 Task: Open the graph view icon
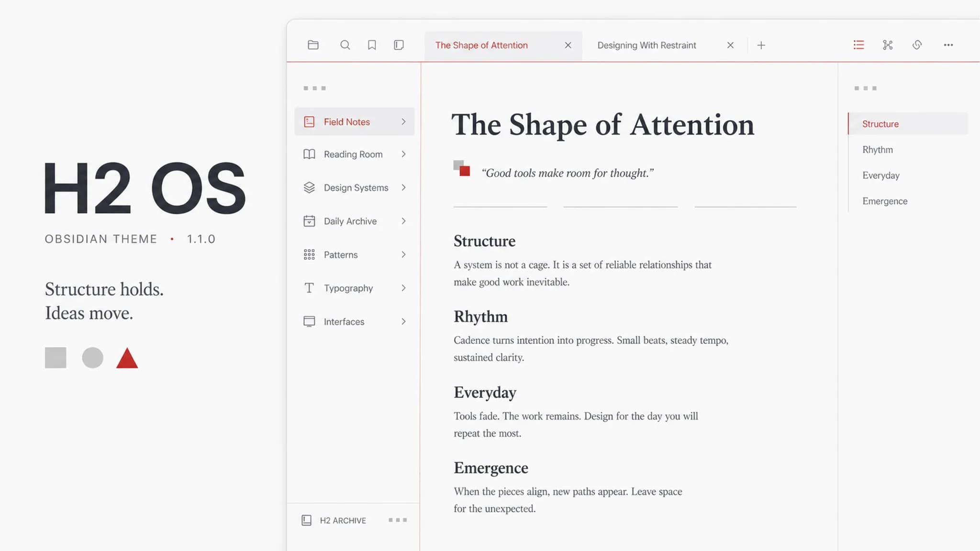[x=888, y=45]
